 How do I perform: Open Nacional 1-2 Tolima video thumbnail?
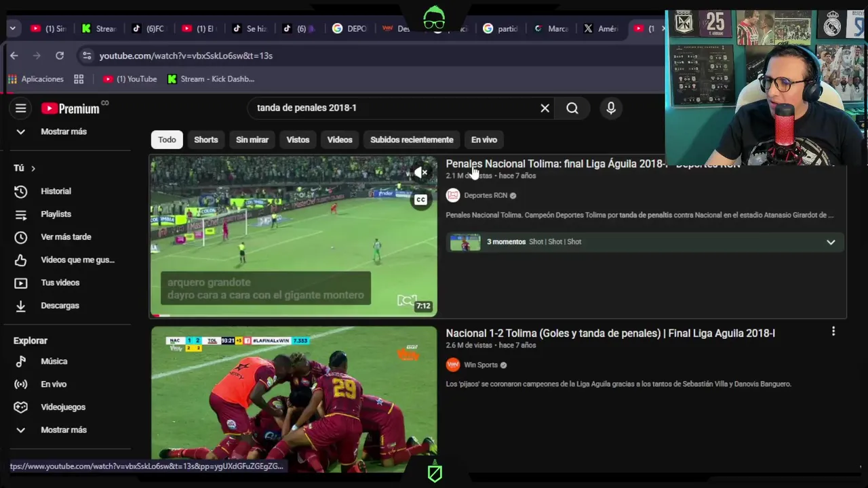[x=294, y=399]
